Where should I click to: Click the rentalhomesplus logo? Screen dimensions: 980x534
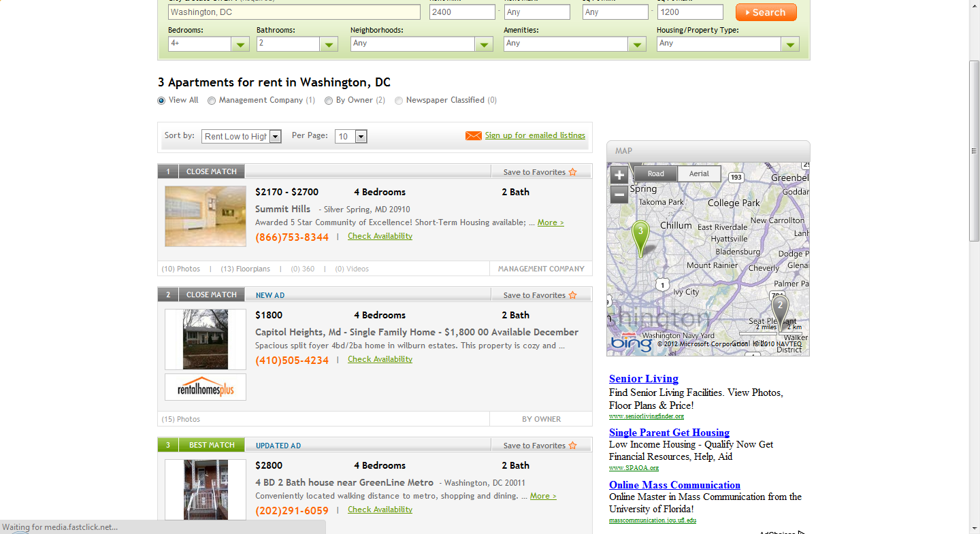click(x=206, y=387)
